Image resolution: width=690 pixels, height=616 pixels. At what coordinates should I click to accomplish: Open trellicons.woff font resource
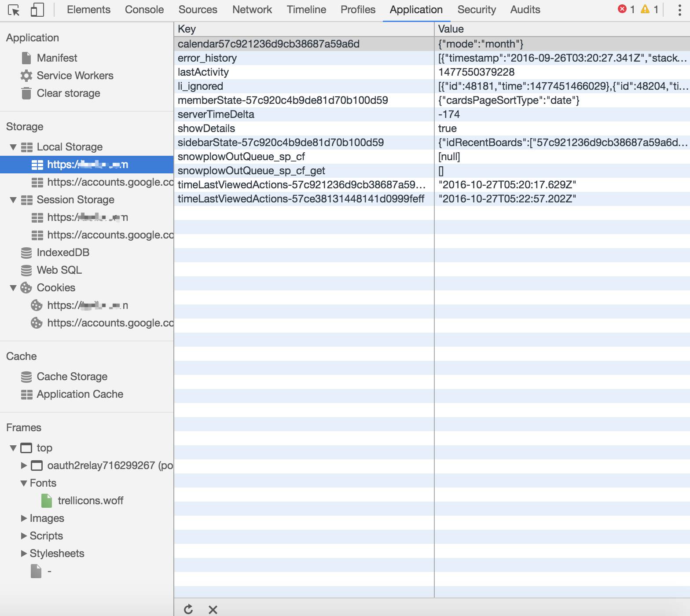pos(91,501)
